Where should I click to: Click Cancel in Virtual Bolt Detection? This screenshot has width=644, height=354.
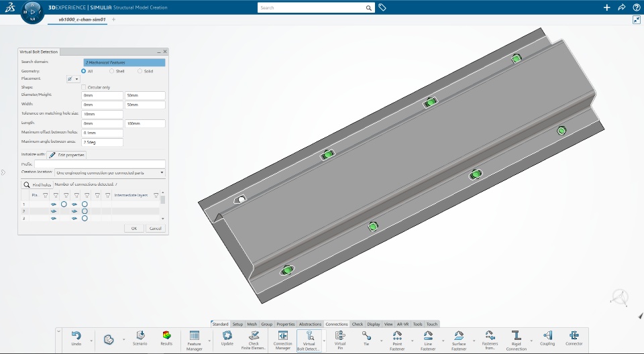pyautogui.click(x=155, y=229)
